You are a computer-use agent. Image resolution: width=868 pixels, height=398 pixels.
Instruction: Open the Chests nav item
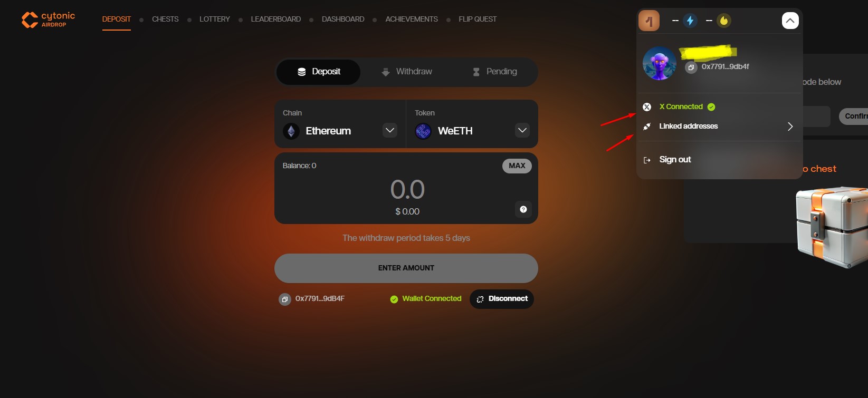tap(165, 19)
